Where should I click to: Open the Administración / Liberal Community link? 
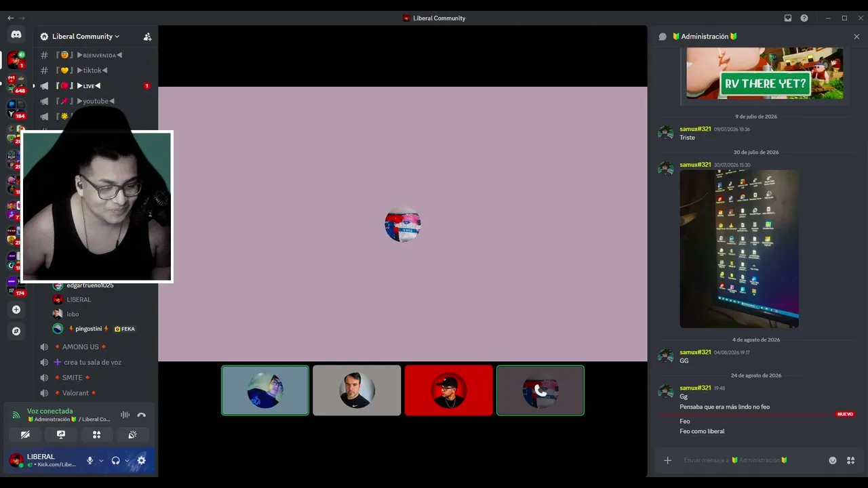(x=68, y=420)
